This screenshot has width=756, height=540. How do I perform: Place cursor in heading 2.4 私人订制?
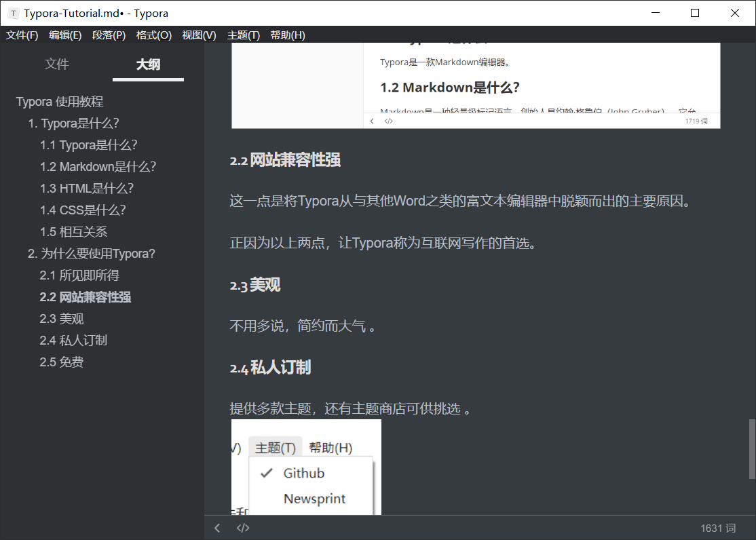271,368
